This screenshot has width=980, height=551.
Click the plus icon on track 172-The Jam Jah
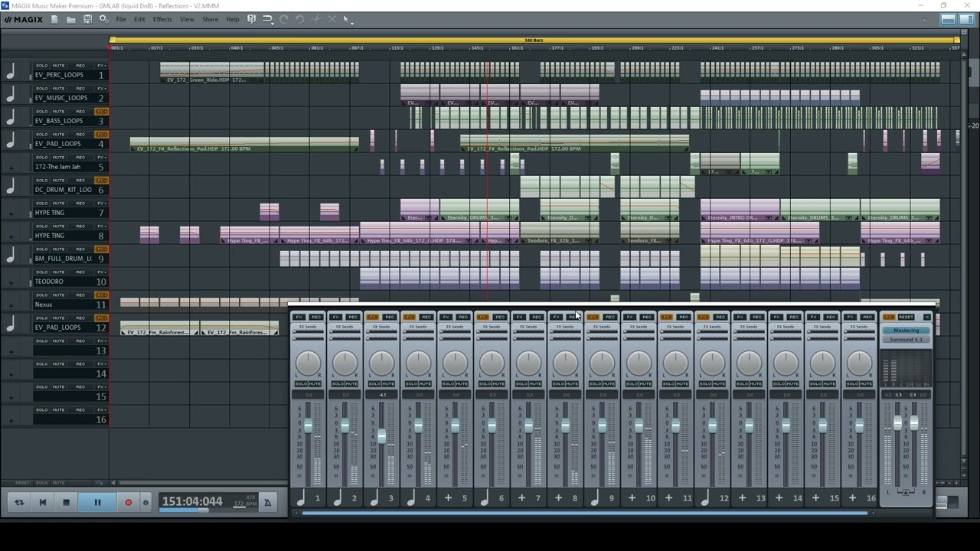tap(11, 168)
